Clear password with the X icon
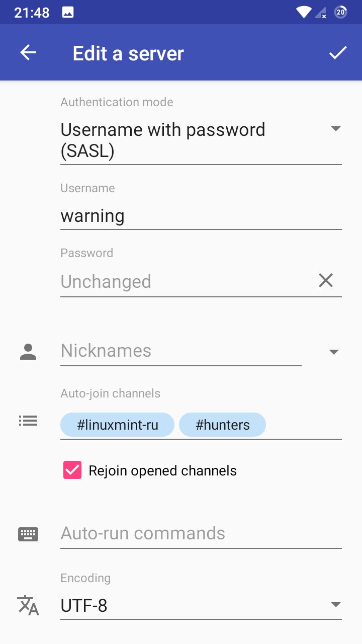The image size is (362, 644). point(326,280)
